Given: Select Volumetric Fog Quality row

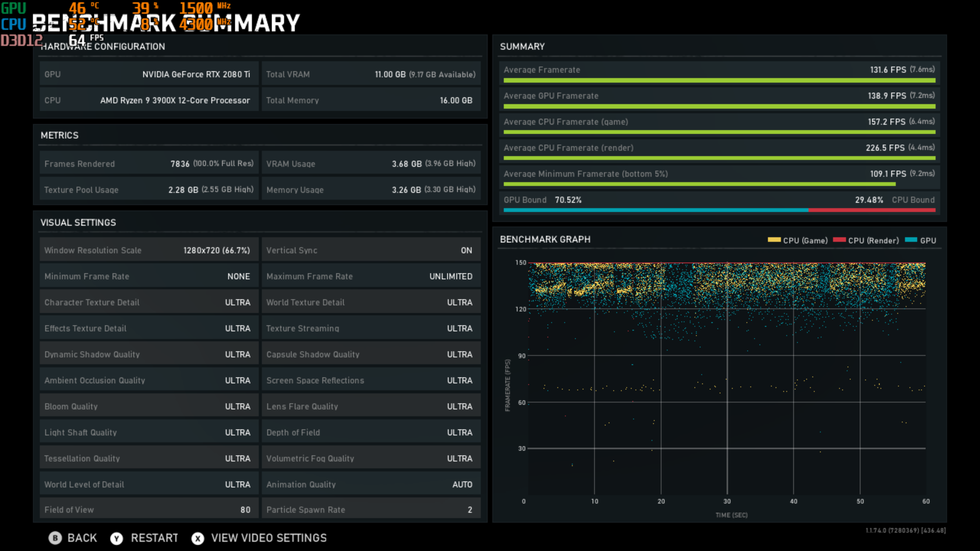Looking at the screenshot, I should pyautogui.click(x=371, y=458).
